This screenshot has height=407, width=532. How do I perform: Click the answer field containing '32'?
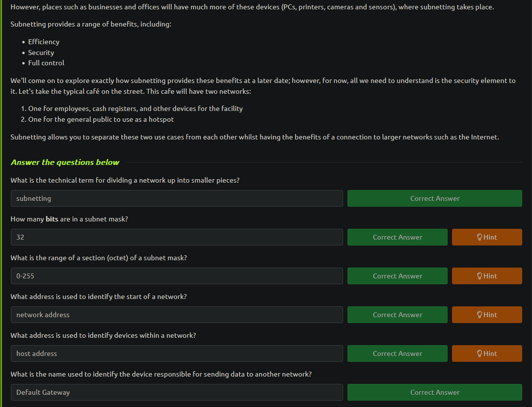pos(177,237)
